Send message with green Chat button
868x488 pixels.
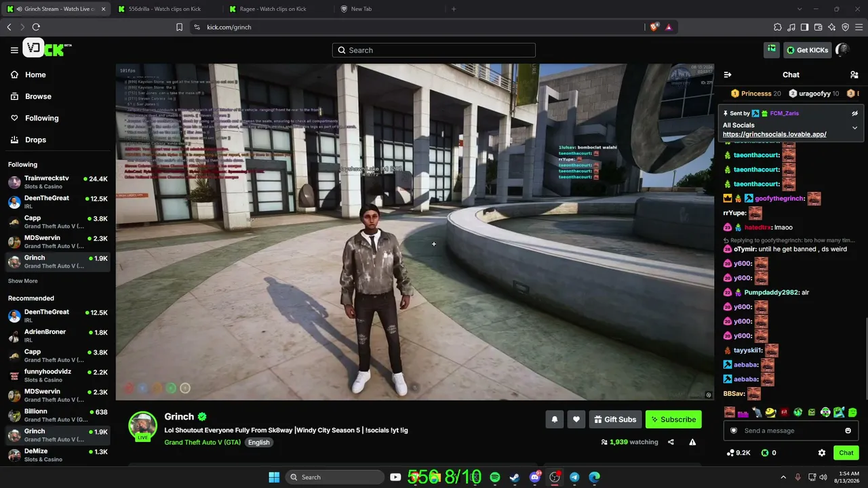846,453
